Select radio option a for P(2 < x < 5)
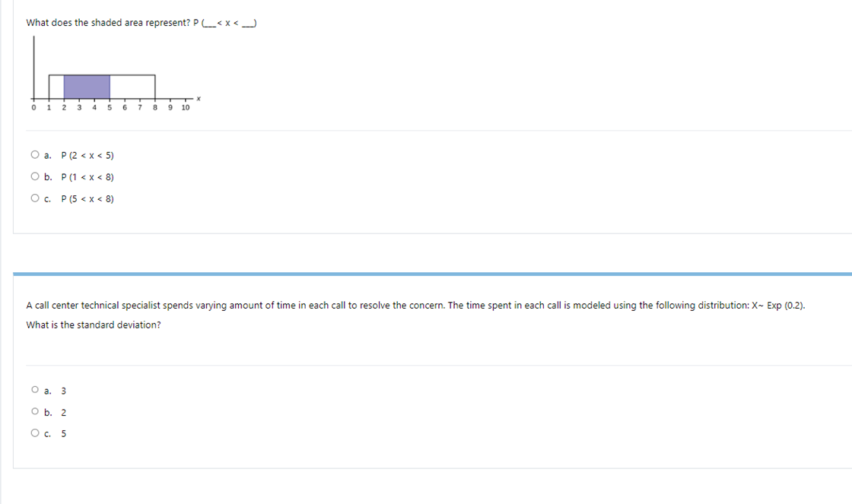 coord(35,154)
